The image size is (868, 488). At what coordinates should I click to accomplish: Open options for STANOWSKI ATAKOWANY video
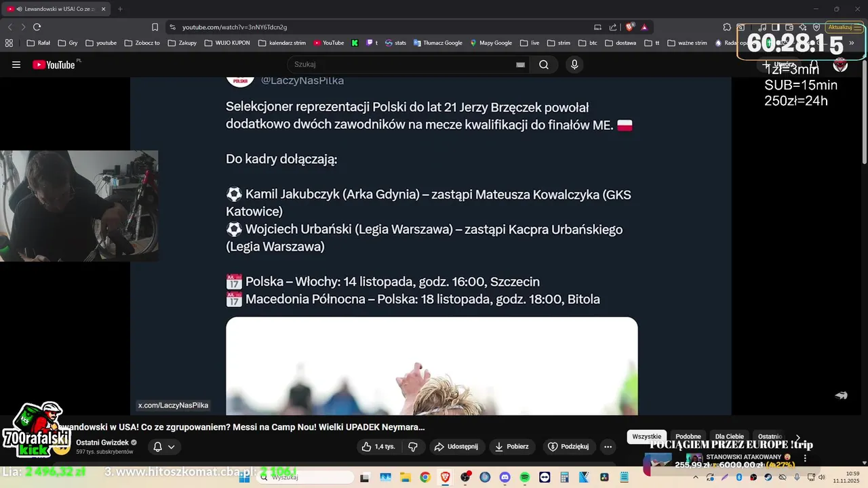click(806, 458)
